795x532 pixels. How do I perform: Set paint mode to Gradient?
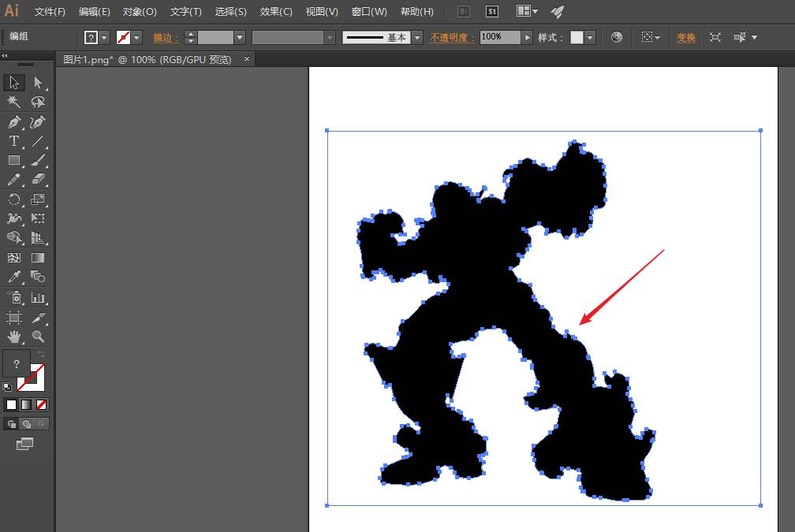[26, 404]
